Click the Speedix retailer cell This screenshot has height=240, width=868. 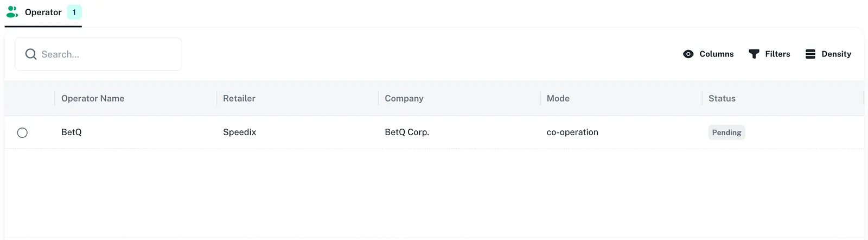(x=240, y=132)
